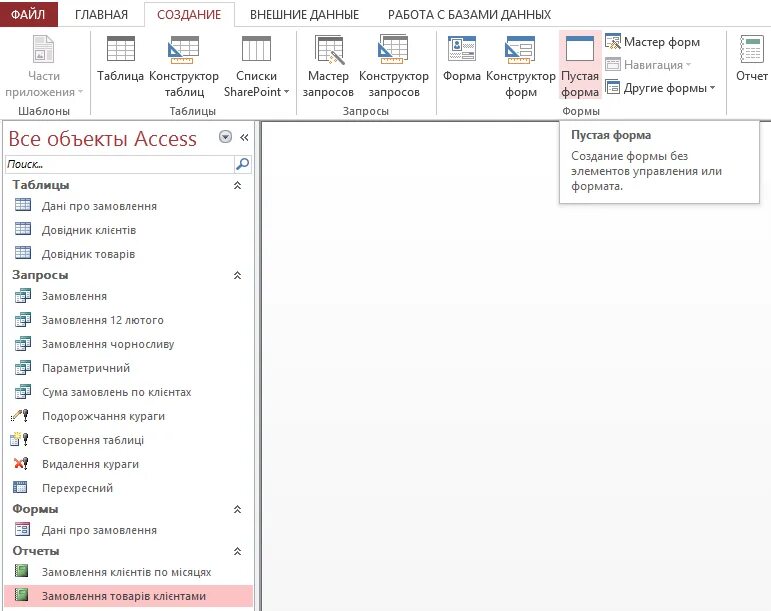Click the Перехресний crosstab icon
Screen dimensions: 771x611
coord(21,487)
